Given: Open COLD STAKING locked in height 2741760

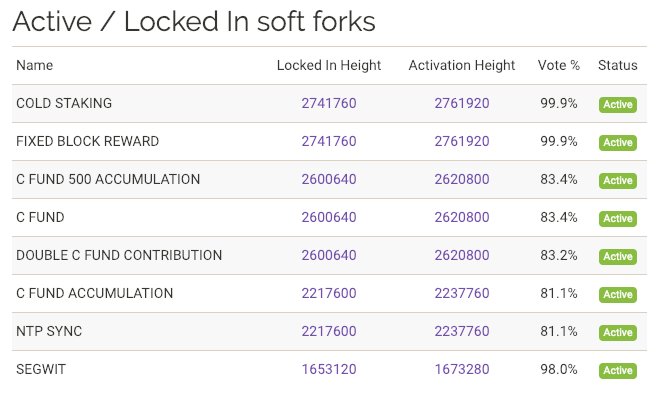Looking at the screenshot, I should point(329,103).
